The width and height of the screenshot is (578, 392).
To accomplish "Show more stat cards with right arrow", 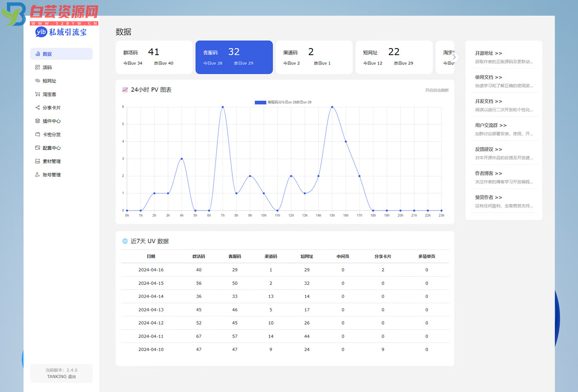I will [x=454, y=57].
